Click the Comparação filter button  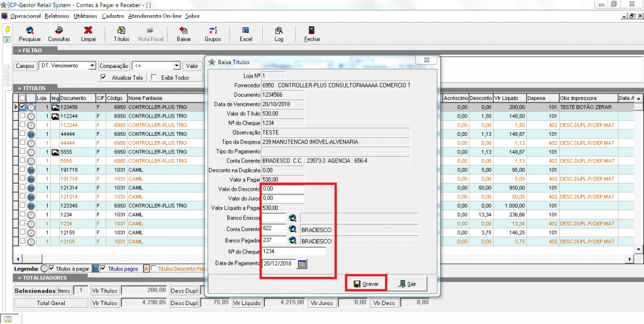tap(114, 65)
